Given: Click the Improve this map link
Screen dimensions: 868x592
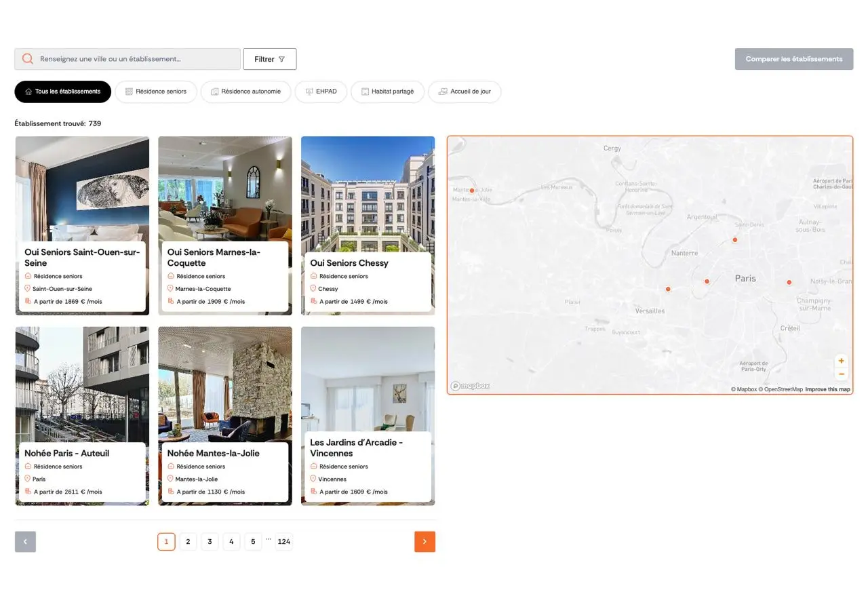Looking at the screenshot, I should pyautogui.click(x=827, y=389).
